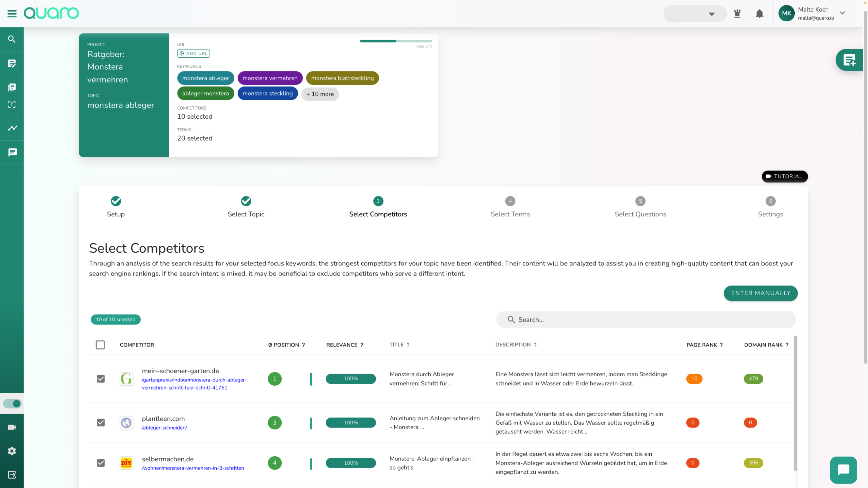
Task: Click the logout icon in sidebar
Action: click(x=12, y=475)
